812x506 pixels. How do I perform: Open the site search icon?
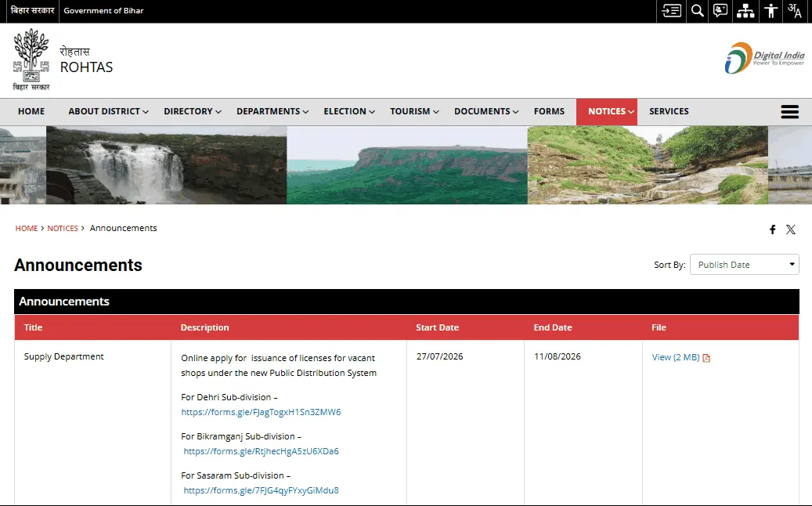click(698, 11)
